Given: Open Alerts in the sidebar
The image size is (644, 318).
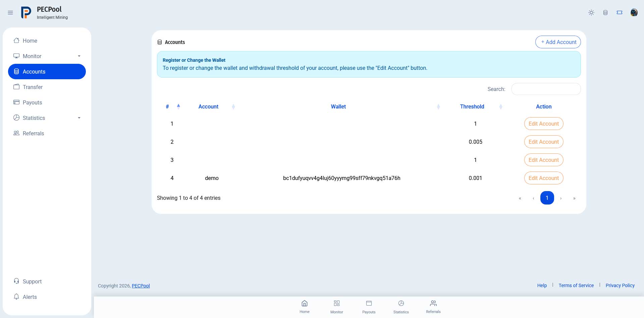Looking at the screenshot, I should click(x=47, y=297).
